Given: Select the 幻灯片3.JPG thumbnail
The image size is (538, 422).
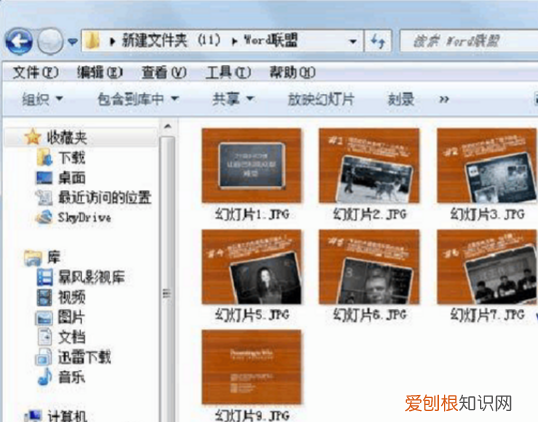Looking at the screenshot, I should pos(487,165).
